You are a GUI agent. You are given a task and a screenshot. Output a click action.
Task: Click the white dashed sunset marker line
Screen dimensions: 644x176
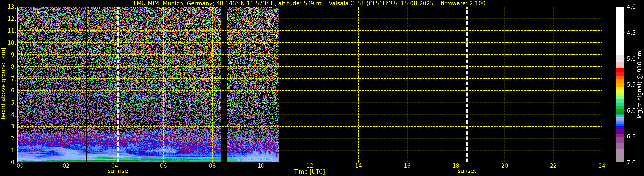coord(467,84)
